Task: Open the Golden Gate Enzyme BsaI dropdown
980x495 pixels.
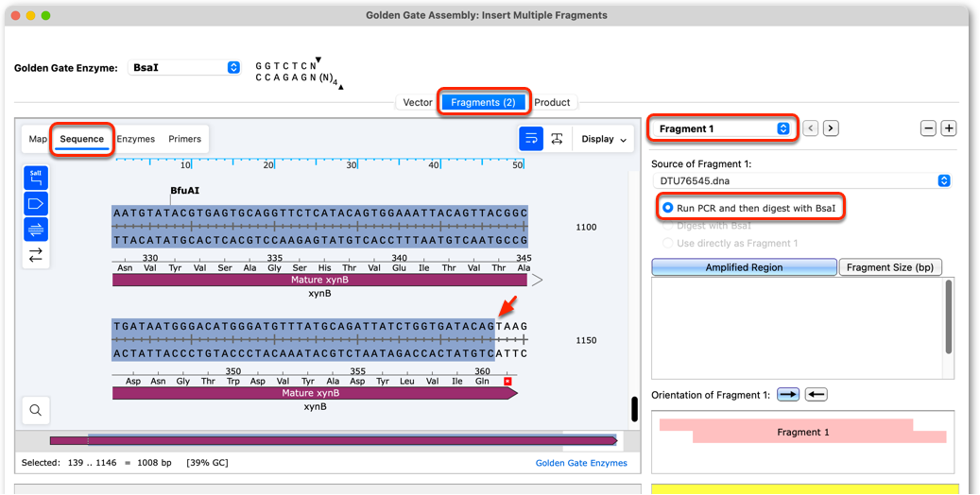Action: [184, 67]
